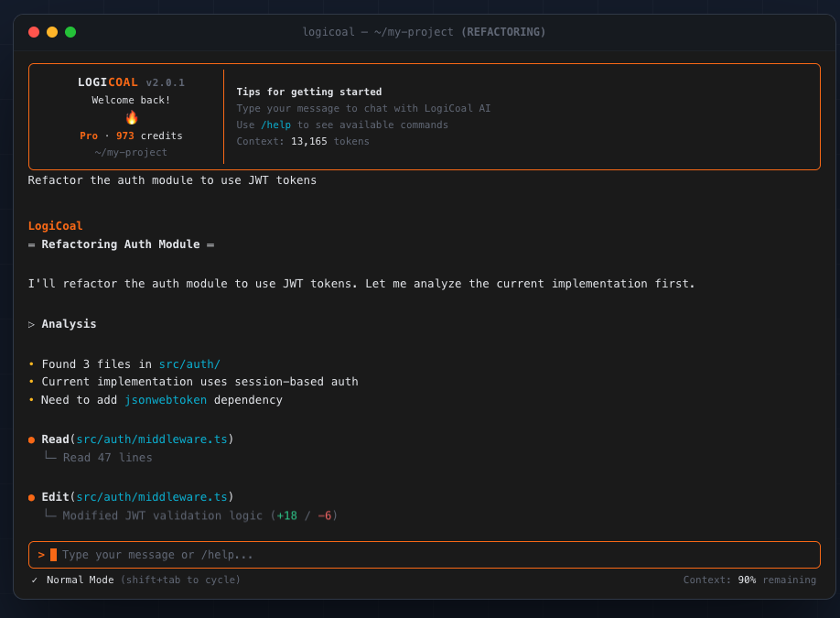This screenshot has width=840, height=618.
Task: Click 'Type your message to chat with LogiCoal AI'
Action: click(363, 109)
